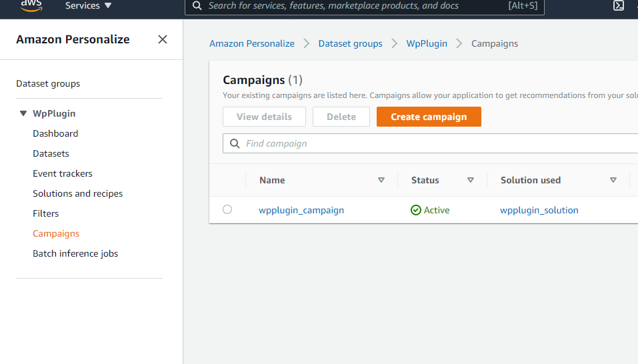638x364 pixels.
Task: Open the CloudShell terminal icon
Action: 619,6
